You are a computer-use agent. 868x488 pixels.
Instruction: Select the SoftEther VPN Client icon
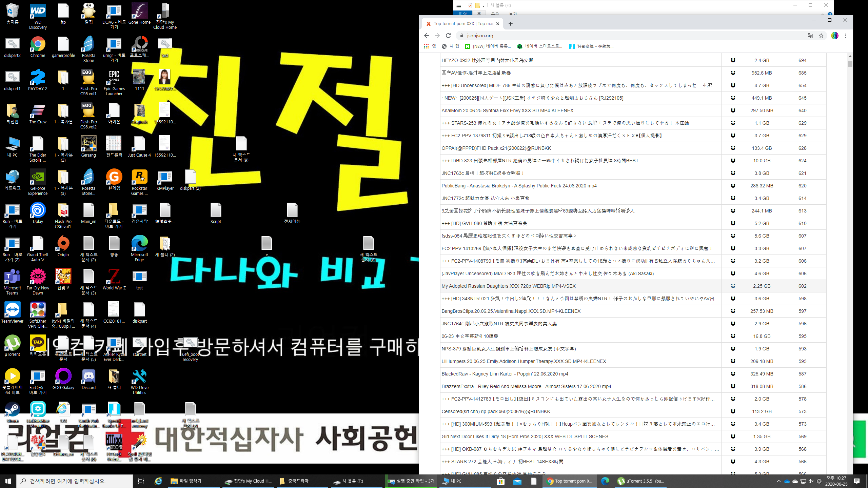tap(38, 315)
